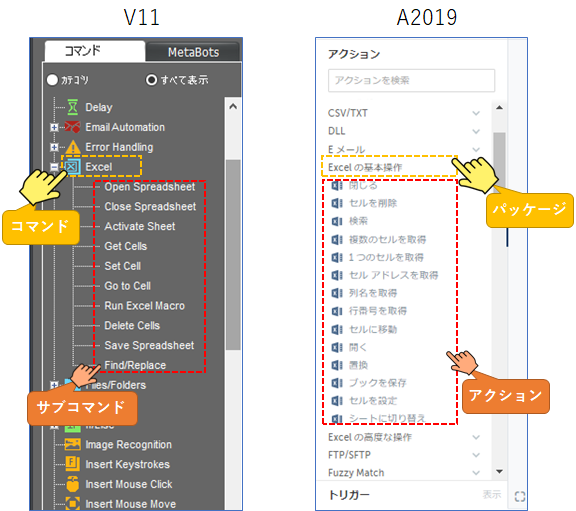
Task: Collapse the Excel command tree node
Action: click(x=54, y=167)
